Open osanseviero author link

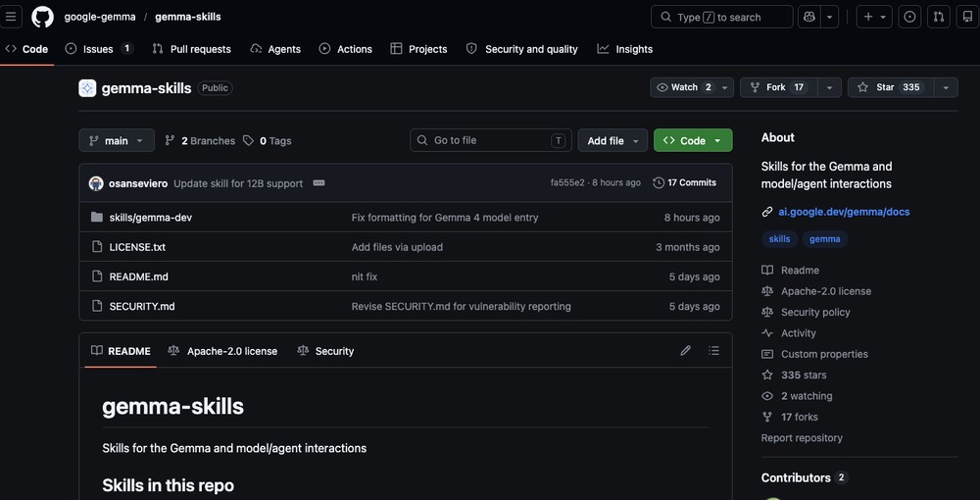[138, 183]
